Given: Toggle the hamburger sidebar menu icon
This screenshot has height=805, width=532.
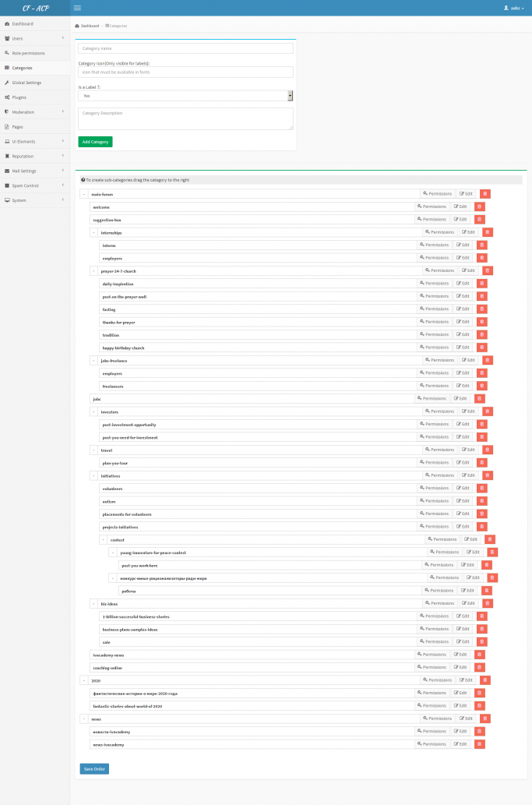Looking at the screenshot, I should tap(77, 8).
